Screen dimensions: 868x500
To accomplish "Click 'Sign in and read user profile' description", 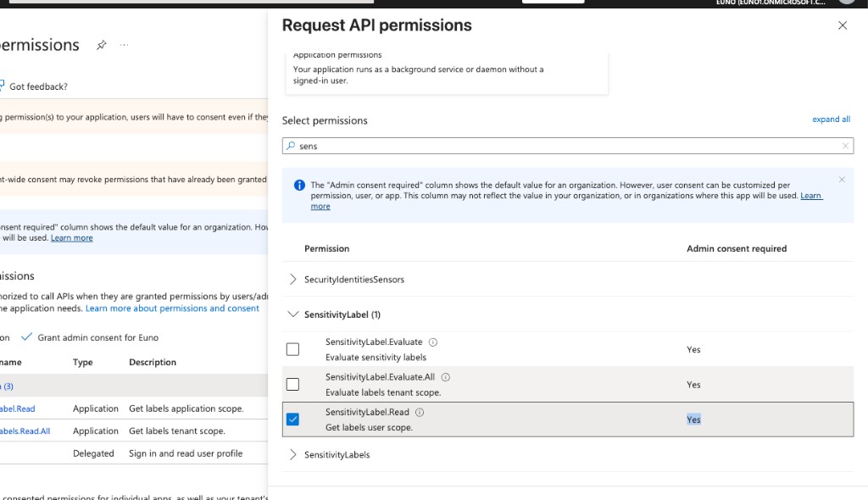I will point(186,453).
